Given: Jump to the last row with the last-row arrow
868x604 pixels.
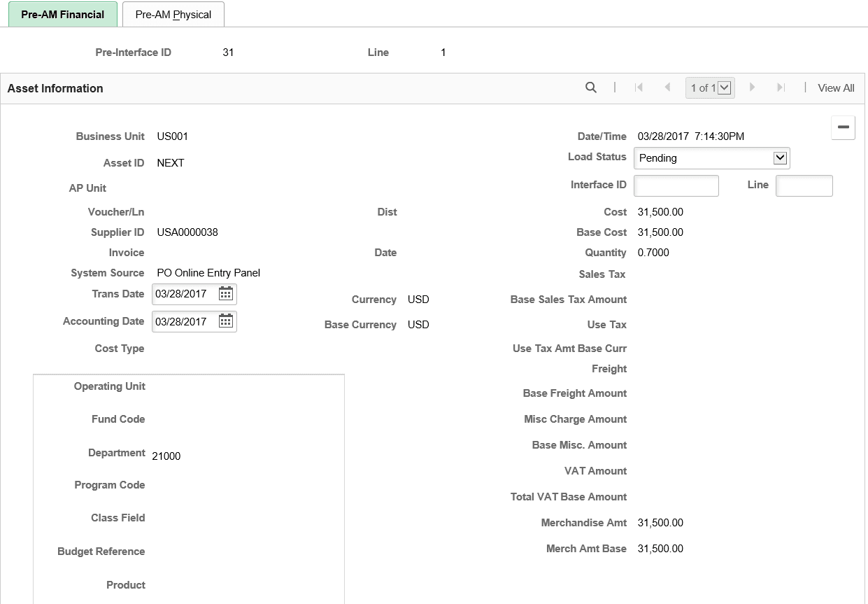Looking at the screenshot, I should [781, 87].
